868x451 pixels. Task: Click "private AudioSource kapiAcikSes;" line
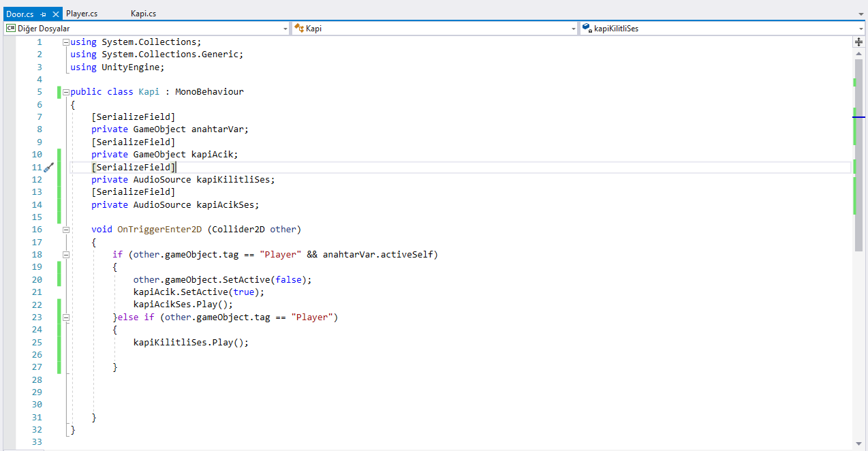pyautogui.click(x=176, y=205)
